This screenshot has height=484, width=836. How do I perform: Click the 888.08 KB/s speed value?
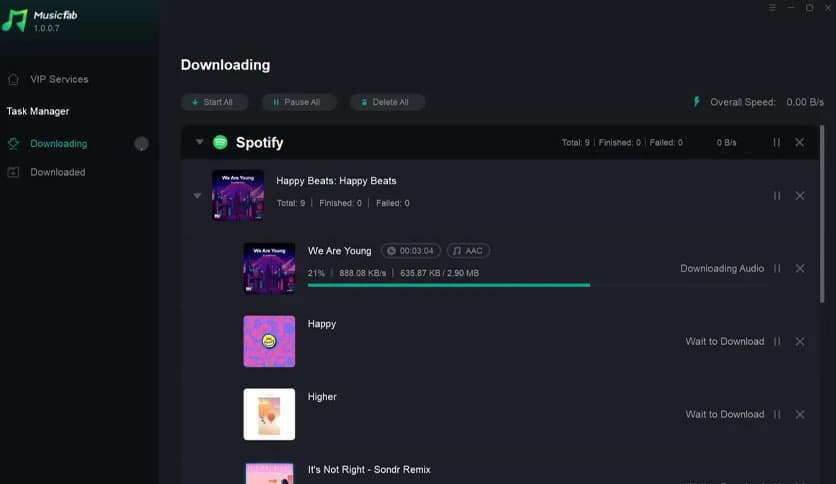363,273
